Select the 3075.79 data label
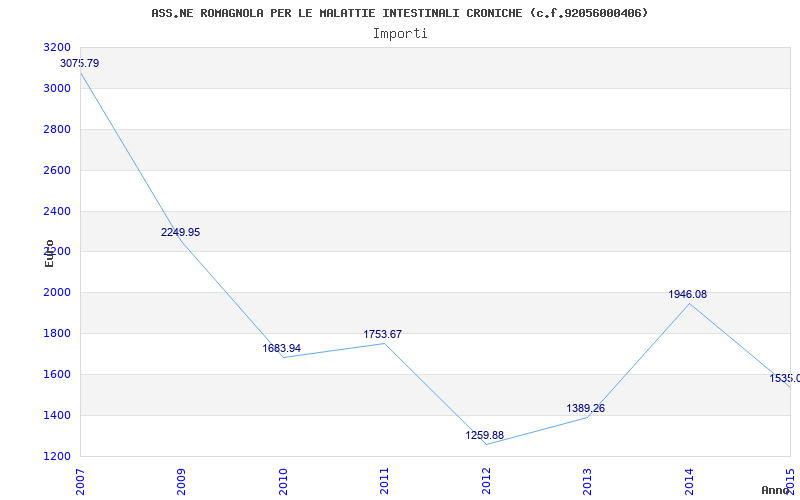 80,63
